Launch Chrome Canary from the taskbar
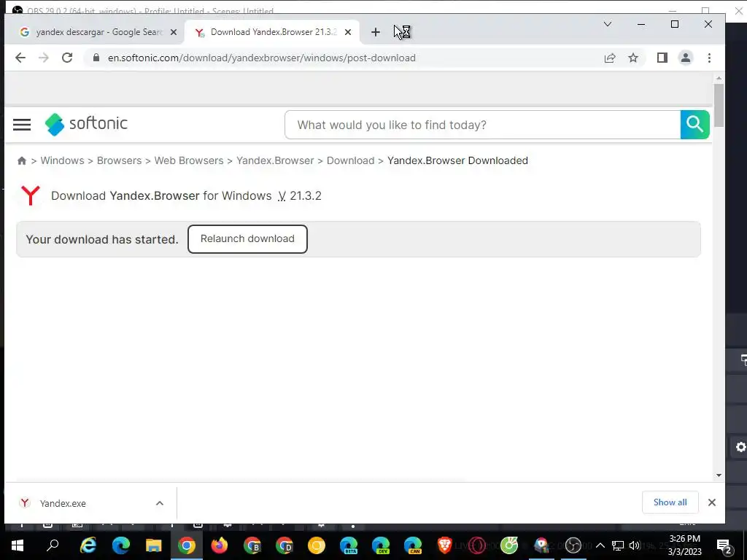The image size is (747, 560). (x=316, y=545)
